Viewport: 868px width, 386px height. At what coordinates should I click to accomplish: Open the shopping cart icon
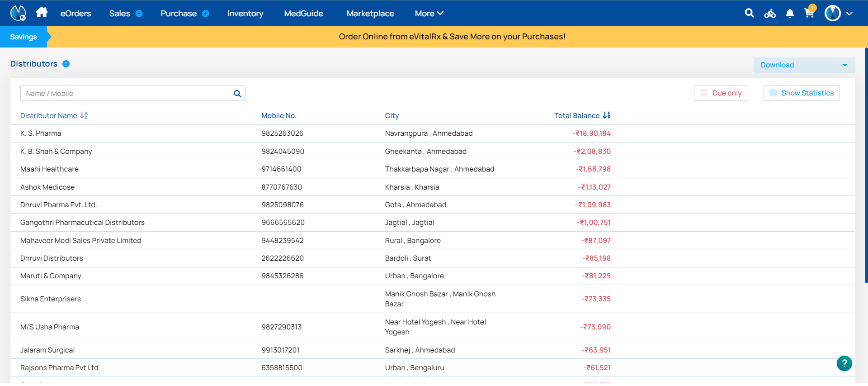(x=809, y=13)
